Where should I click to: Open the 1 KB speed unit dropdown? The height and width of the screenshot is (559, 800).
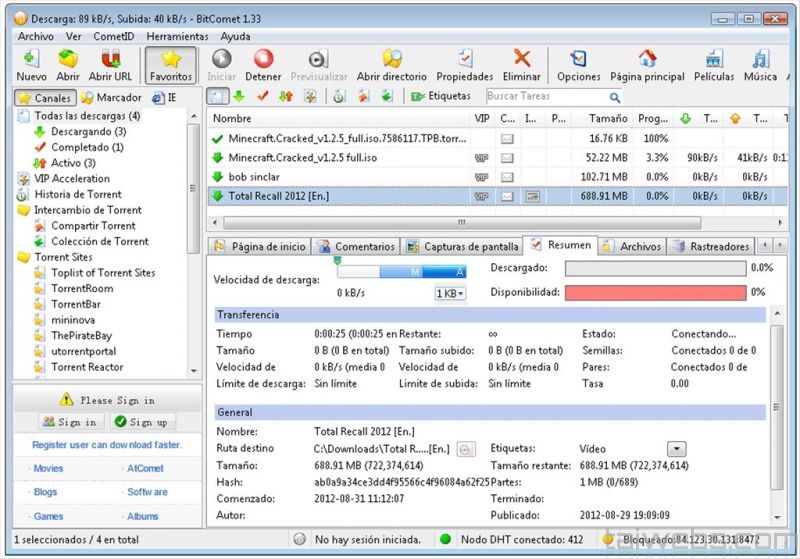point(450,293)
